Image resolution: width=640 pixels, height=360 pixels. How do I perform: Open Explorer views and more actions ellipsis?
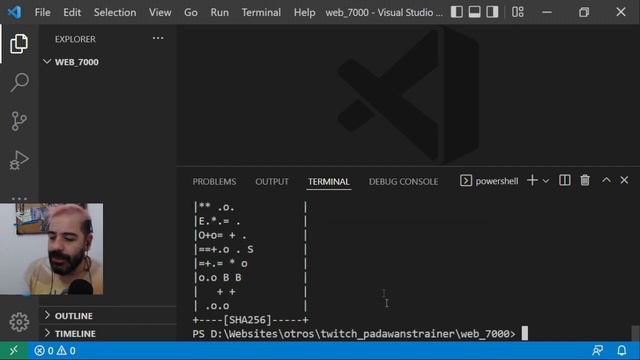[x=158, y=38]
